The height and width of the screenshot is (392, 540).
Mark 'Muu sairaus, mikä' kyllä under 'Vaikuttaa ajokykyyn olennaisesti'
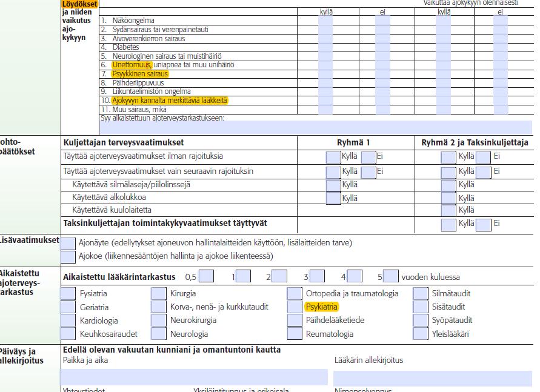pos(443,110)
